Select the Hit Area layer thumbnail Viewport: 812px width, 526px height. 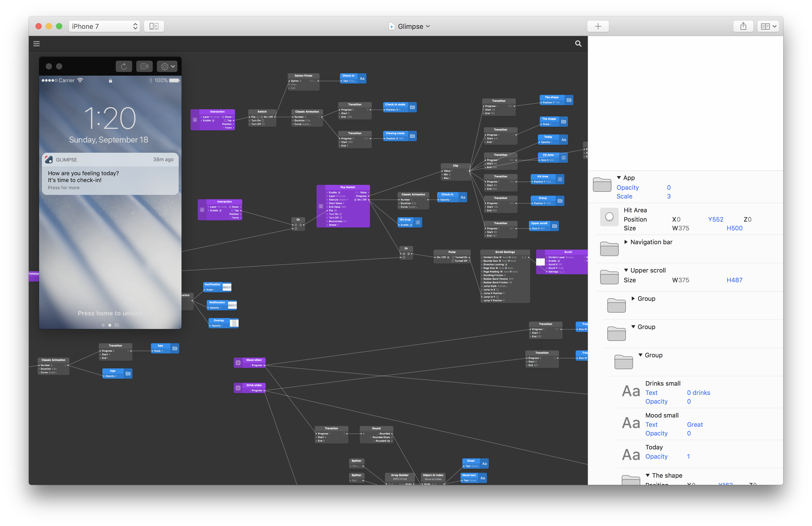609,217
